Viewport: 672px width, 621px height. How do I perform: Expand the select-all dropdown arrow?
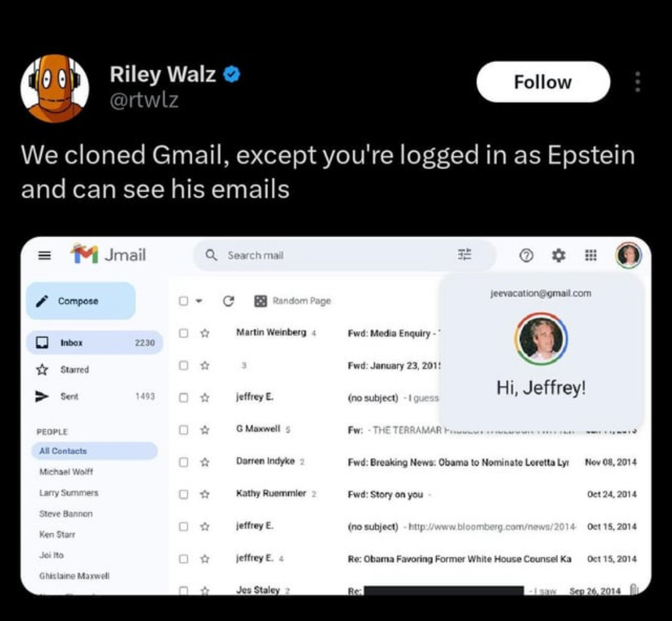(198, 301)
